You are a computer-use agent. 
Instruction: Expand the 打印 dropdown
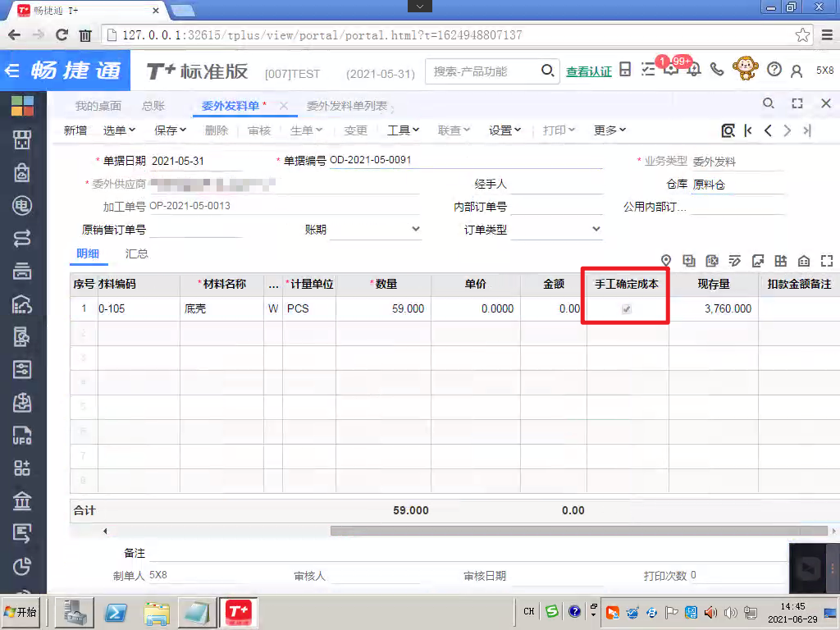559,130
